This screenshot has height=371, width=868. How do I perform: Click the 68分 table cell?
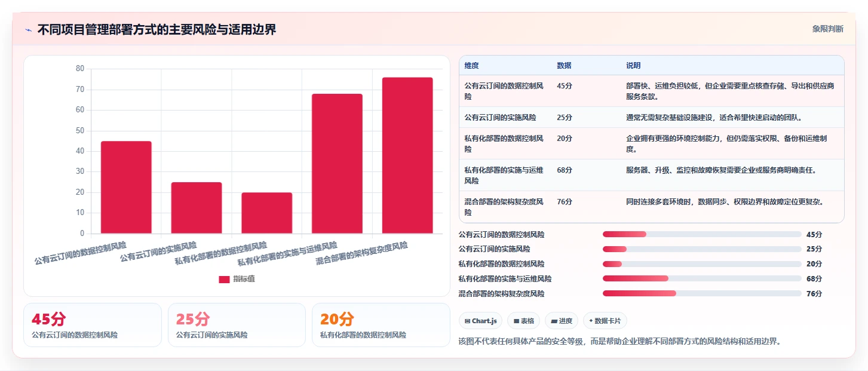click(565, 170)
